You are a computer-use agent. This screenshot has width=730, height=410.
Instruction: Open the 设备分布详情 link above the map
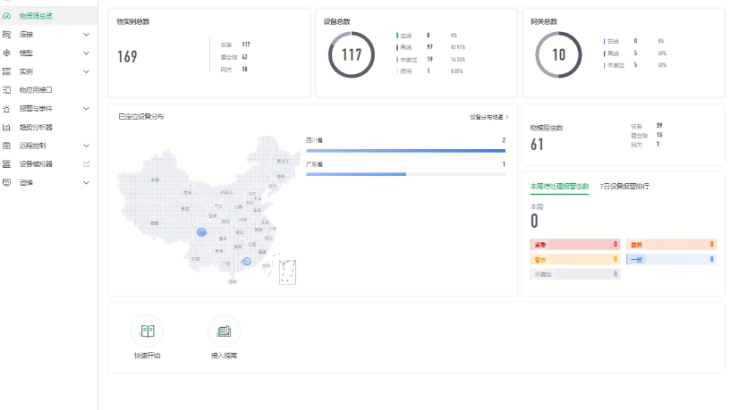489,117
